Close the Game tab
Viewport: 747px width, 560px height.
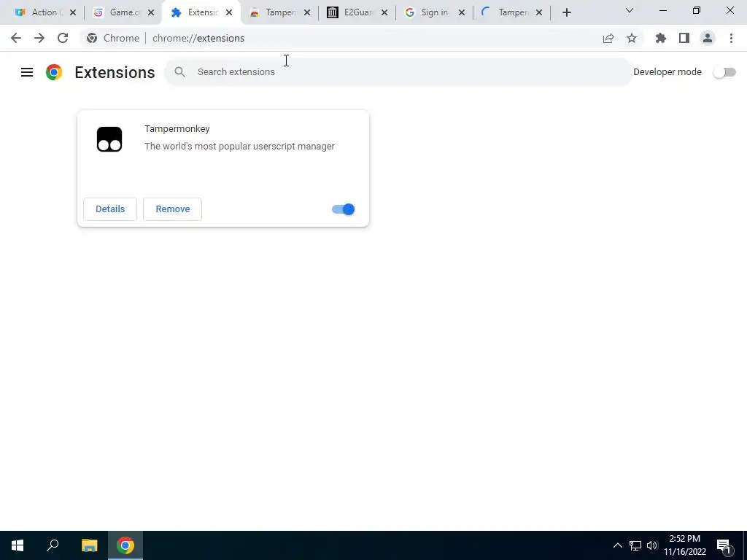click(x=151, y=12)
